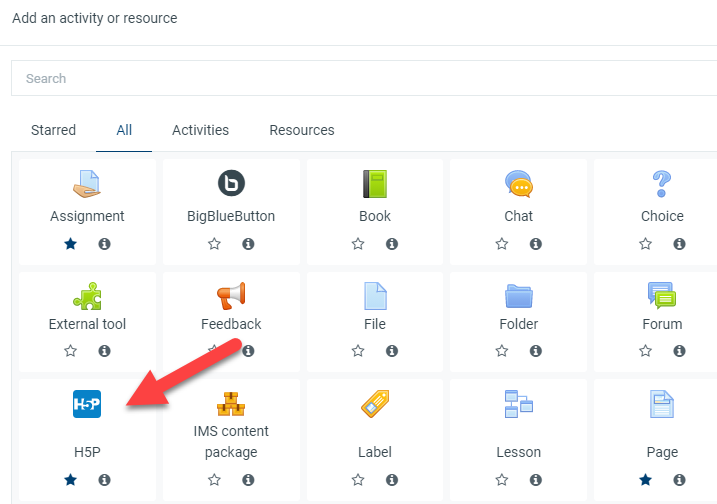Open the Resources tab
717x504 pixels.
302,130
